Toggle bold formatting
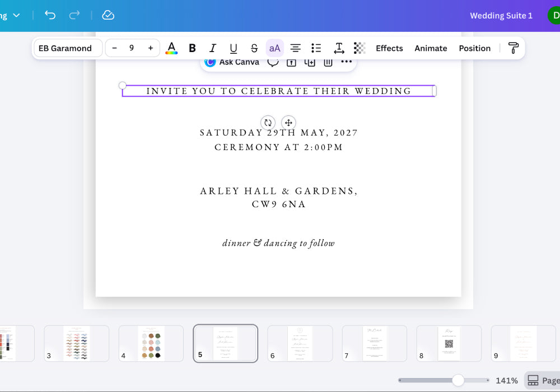The image size is (560, 392). 192,48
